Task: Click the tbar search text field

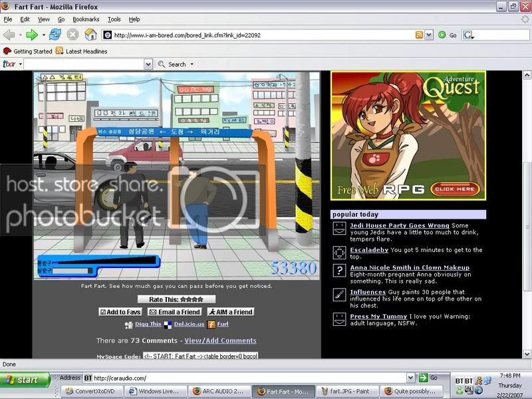Action: pyautogui.click(x=84, y=64)
